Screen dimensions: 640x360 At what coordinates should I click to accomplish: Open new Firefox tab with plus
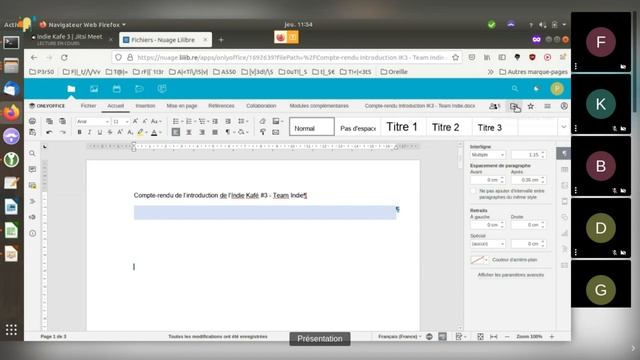(x=221, y=40)
